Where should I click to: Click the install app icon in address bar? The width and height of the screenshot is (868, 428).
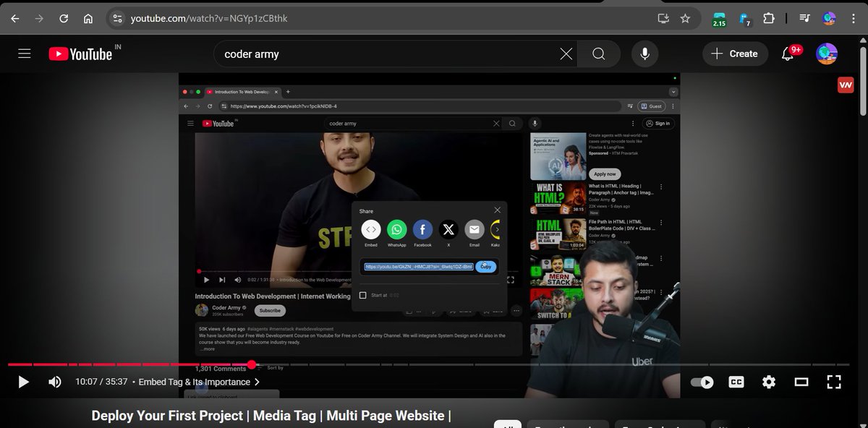(x=663, y=19)
